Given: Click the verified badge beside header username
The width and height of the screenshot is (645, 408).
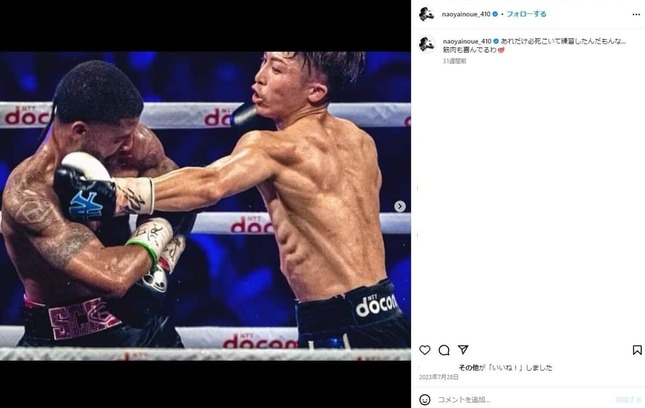Looking at the screenshot, I should 495,14.
